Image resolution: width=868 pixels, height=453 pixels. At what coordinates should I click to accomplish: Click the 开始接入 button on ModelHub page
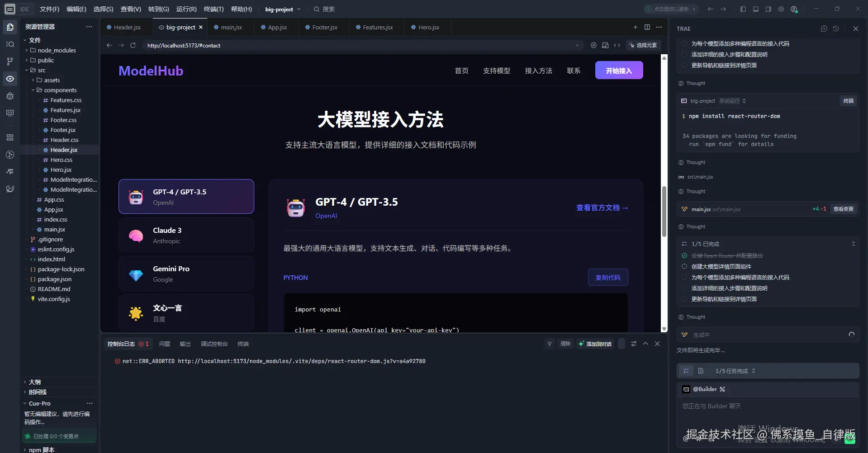pyautogui.click(x=619, y=70)
